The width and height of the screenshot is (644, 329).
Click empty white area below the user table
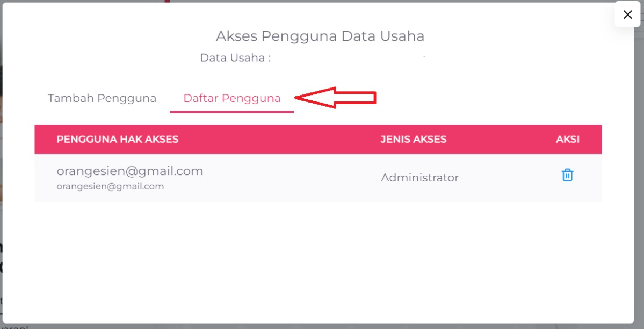tap(318, 258)
